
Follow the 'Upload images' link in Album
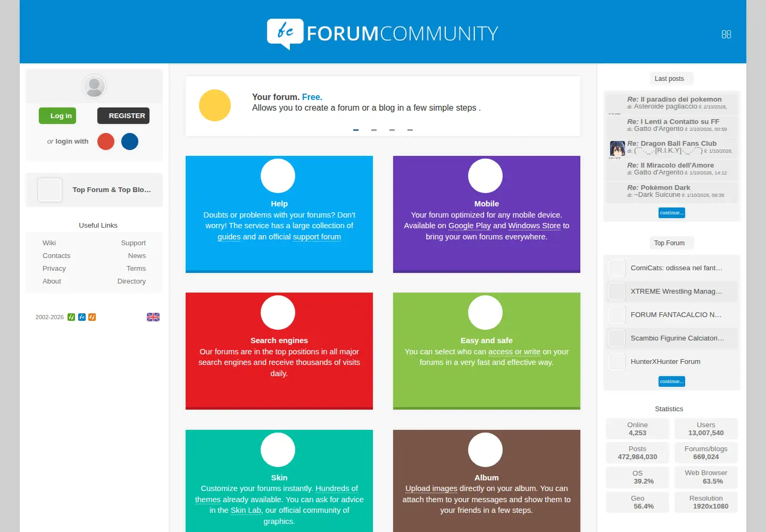(431, 488)
